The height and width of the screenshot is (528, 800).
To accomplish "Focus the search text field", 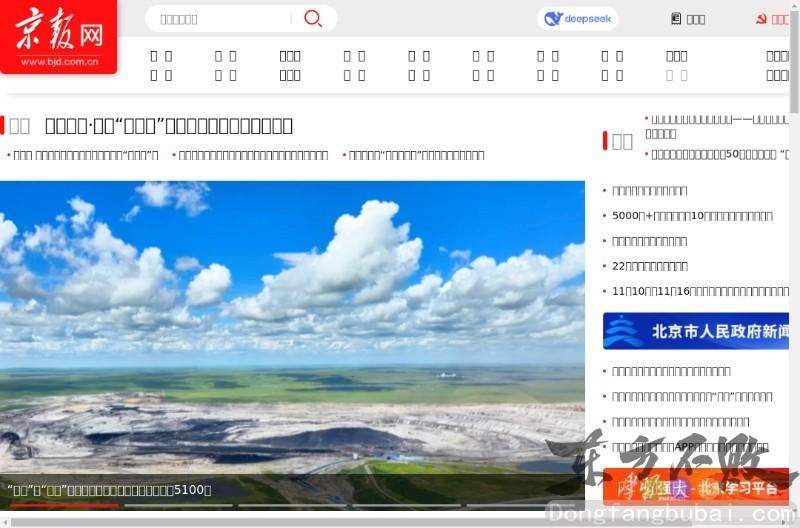I will tap(220, 19).
